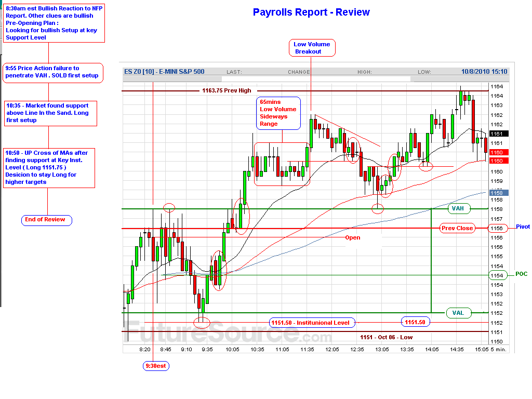The width and height of the screenshot is (532, 399).
Task: Click the '9:35' time axis label
Action: tap(207, 349)
